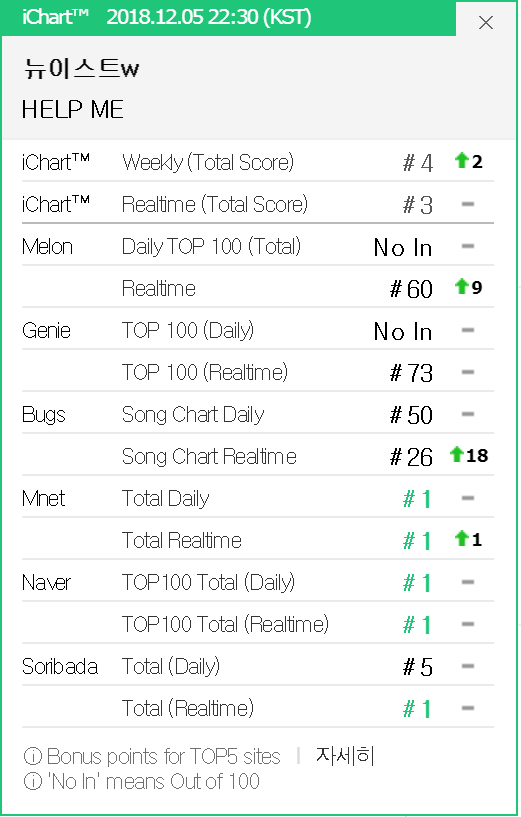Click the green arrow for Bugs Song Chart Realtime
The height and width of the screenshot is (817, 521).
pyautogui.click(x=456, y=454)
